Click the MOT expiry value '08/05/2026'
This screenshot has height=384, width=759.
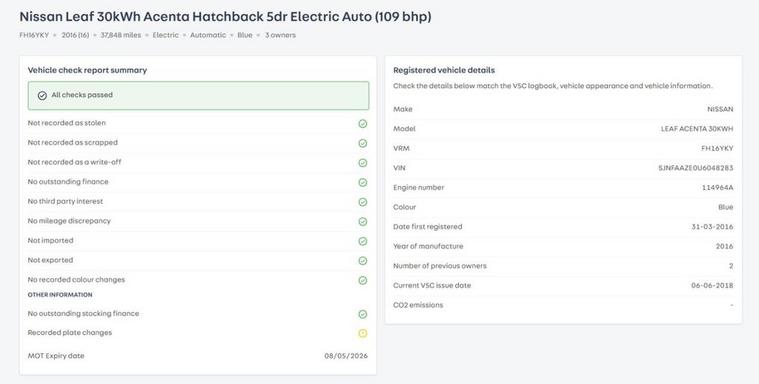tap(346, 356)
